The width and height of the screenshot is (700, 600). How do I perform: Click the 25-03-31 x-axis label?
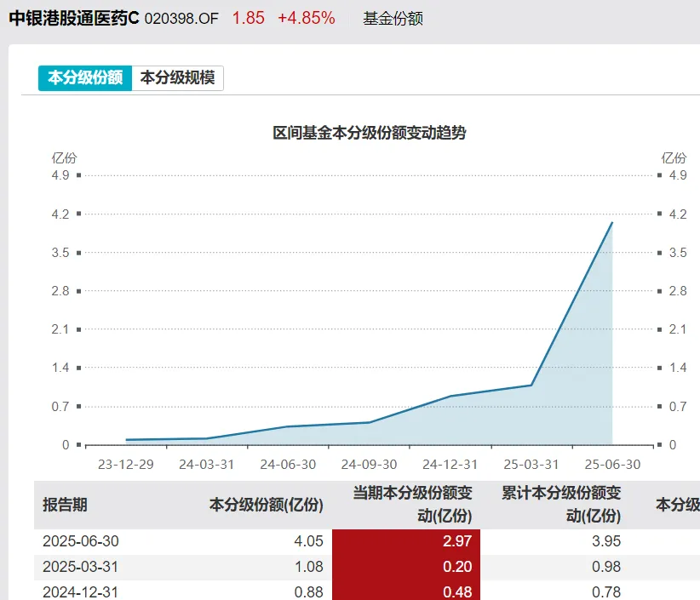[x=531, y=465]
